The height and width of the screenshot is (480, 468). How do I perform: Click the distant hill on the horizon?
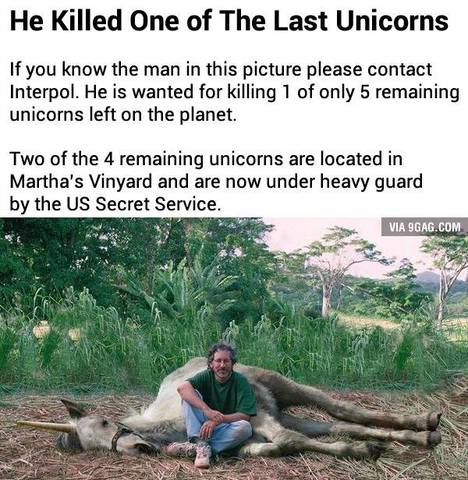coord(430,277)
